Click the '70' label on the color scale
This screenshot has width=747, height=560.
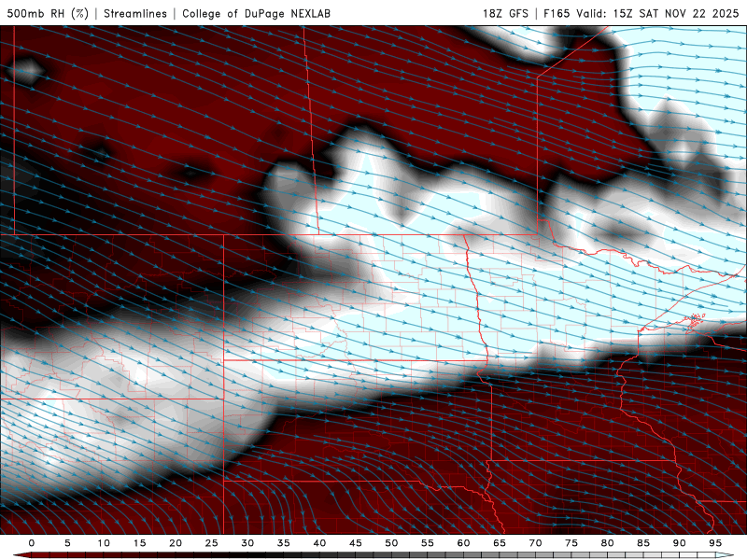(x=535, y=543)
